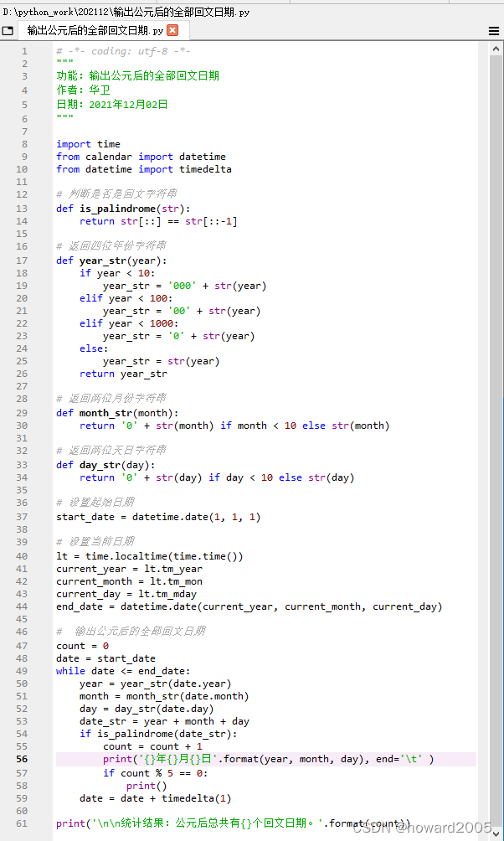The height and width of the screenshot is (841, 504).
Task: Click the '# 返回四位年份字符串' comment
Action: coord(111,246)
